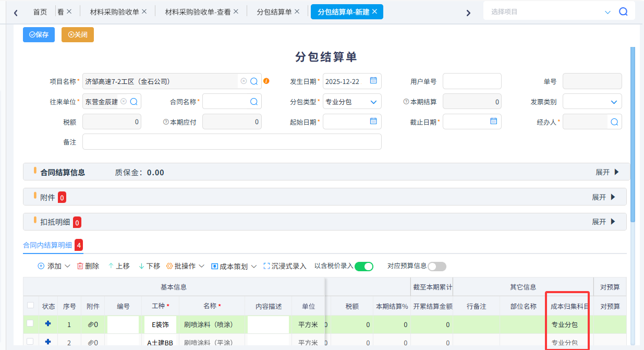
Task: Check the select-all checkbox in the table header
Action: [31, 306]
